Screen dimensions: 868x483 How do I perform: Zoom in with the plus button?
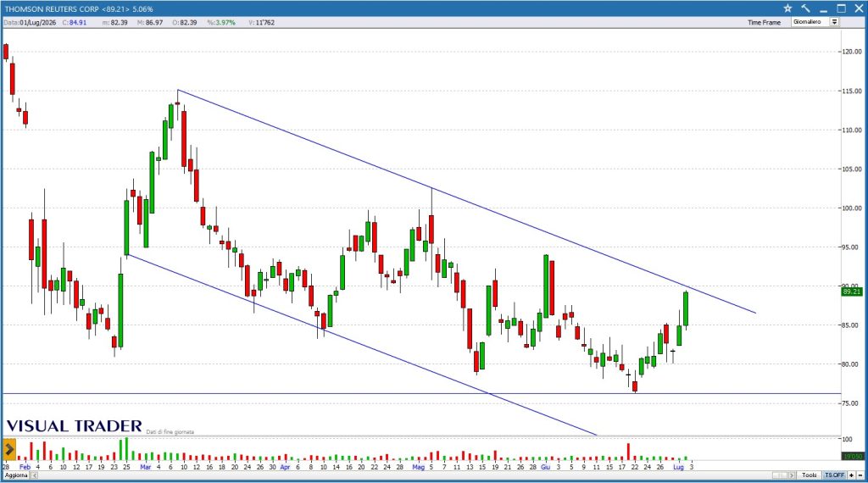(x=851, y=475)
